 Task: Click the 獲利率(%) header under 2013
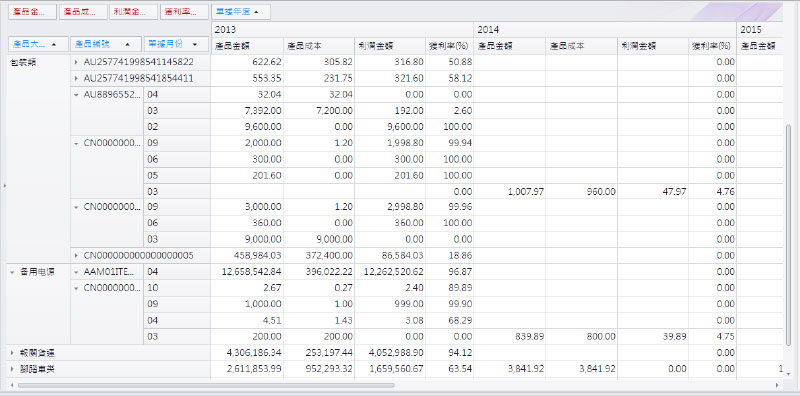pyautogui.click(x=450, y=46)
